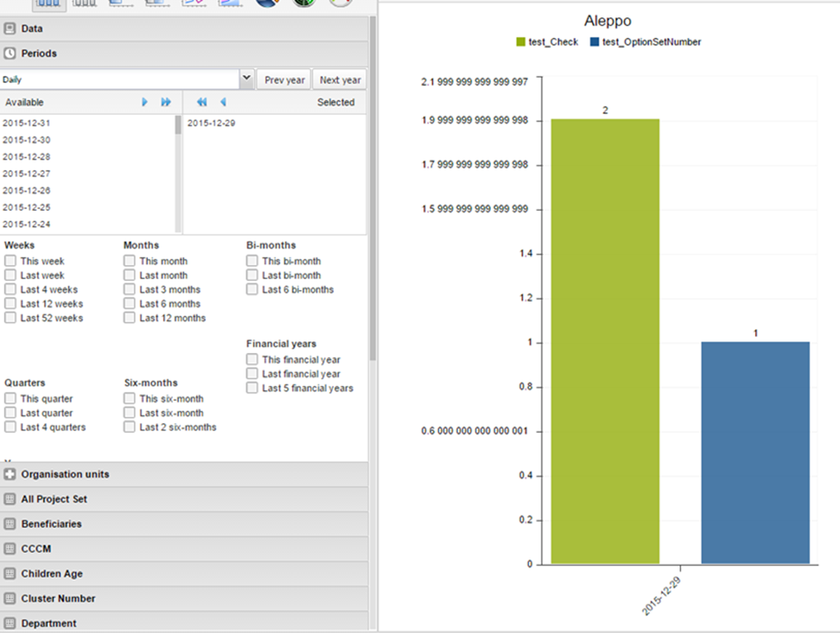Enable the Last 4 weeks checkbox
Viewport: 840px width, 633px height.
pyautogui.click(x=10, y=289)
